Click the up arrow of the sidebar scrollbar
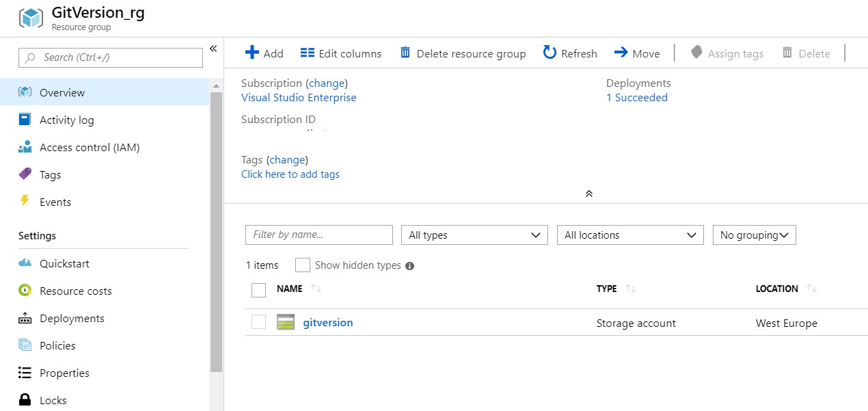Screen dimensions: 868x411 click(217, 85)
